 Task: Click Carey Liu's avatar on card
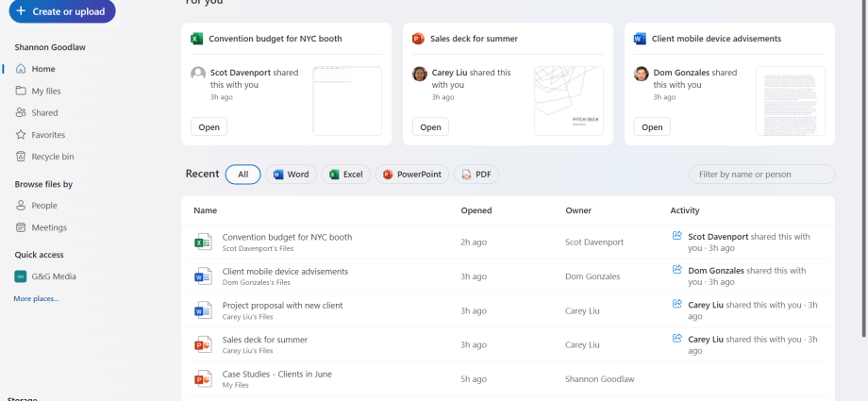(x=420, y=74)
